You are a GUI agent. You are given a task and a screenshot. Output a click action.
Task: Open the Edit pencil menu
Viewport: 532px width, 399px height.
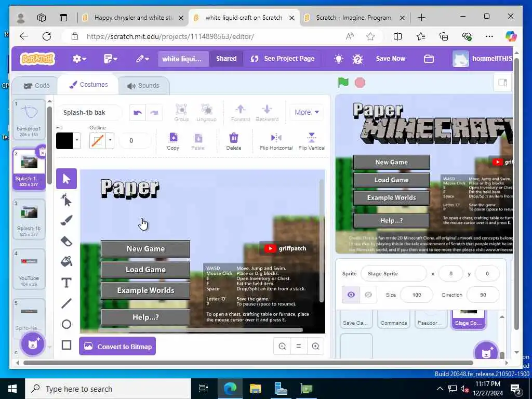[x=142, y=59]
